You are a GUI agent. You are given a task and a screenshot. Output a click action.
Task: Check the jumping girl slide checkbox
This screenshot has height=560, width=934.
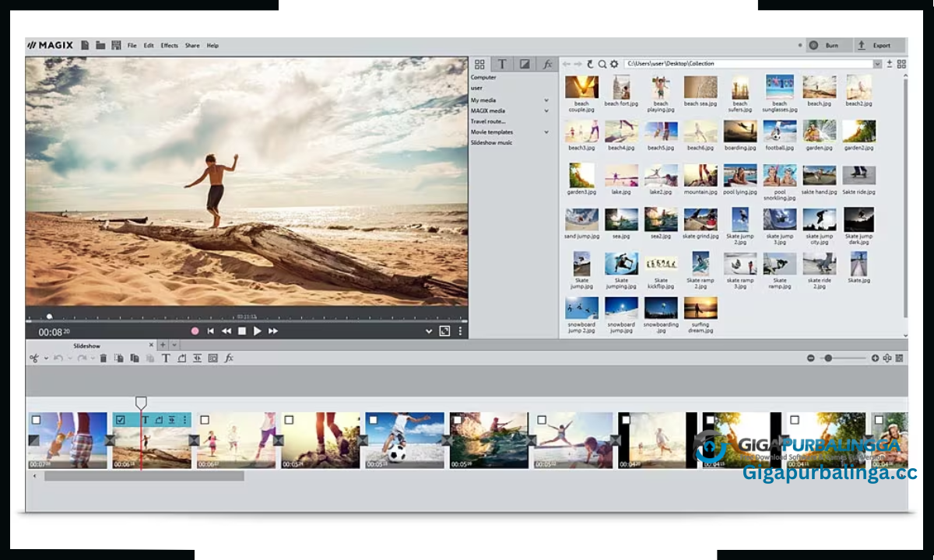tap(541, 420)
